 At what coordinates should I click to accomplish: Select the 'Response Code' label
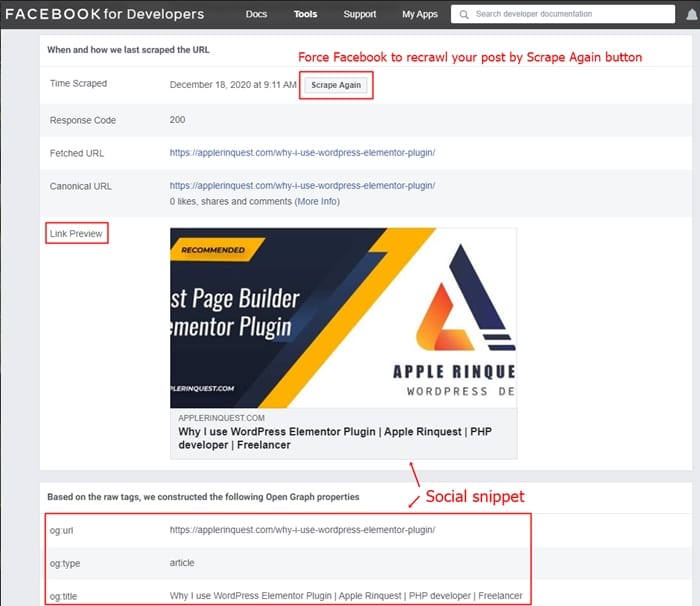(x=83, y=120)
